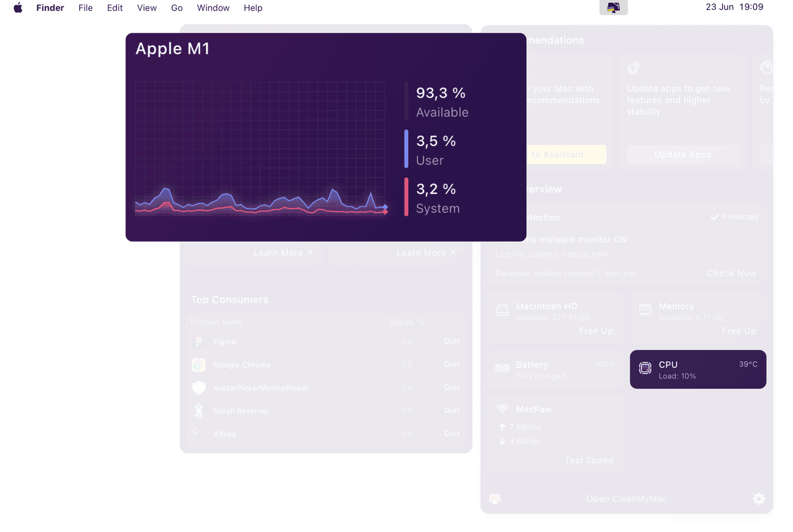793x532 pixels.
Task: Click the CleanMyMac menu bar icon
Action: pyautogui.click(x=613, y=8)
